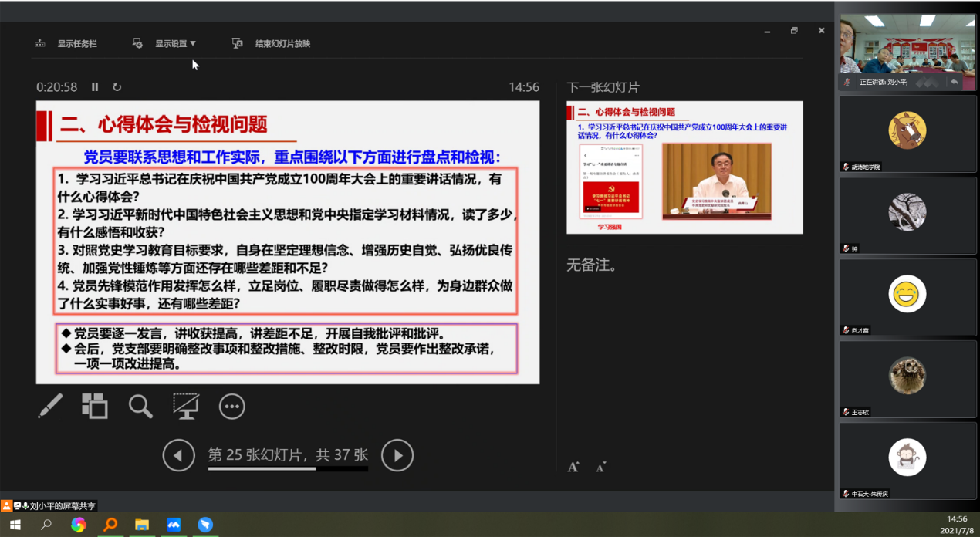The image size is (980, 537).
Task: Click the next slide preview thumbnail
Action: (684, 167)
